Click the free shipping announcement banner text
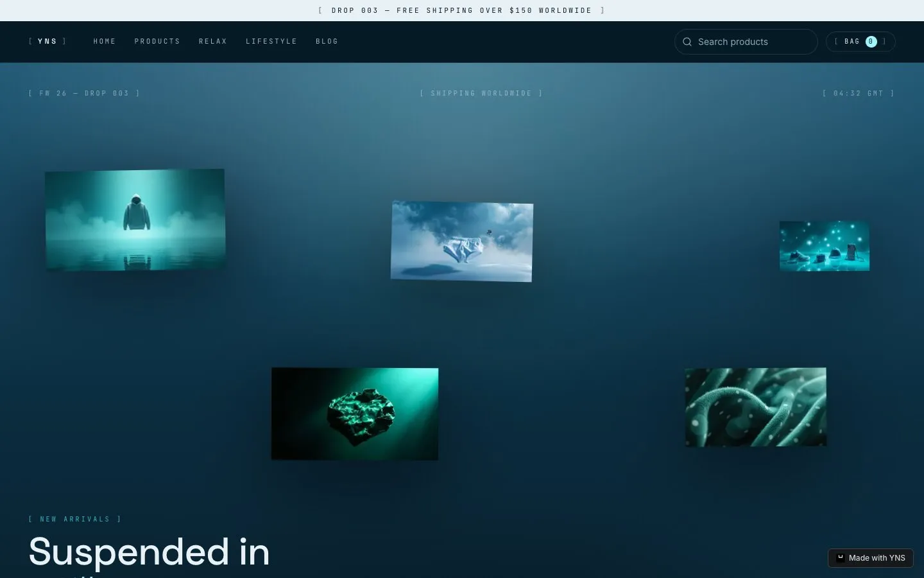 pyautogui.click(x=462, y=10)
